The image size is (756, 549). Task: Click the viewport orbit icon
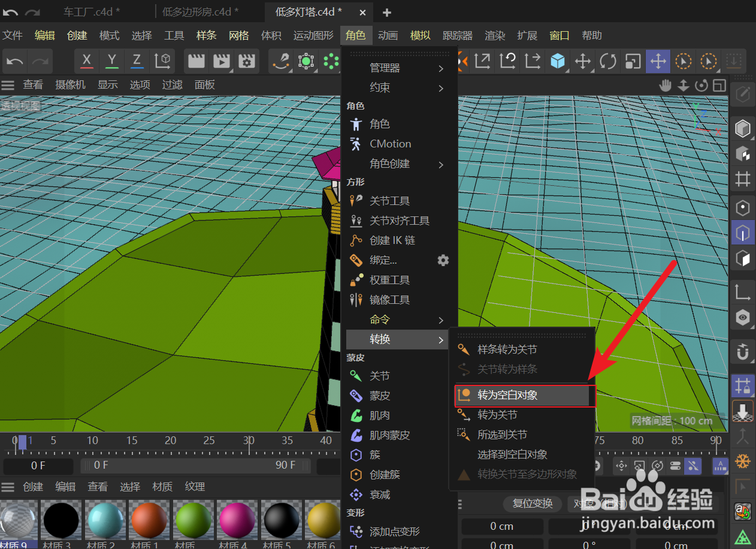(x=701, y=85)
